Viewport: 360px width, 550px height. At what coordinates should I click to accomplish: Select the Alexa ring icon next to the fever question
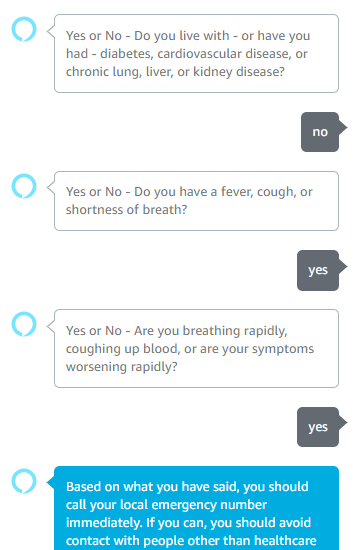point(24,186)
